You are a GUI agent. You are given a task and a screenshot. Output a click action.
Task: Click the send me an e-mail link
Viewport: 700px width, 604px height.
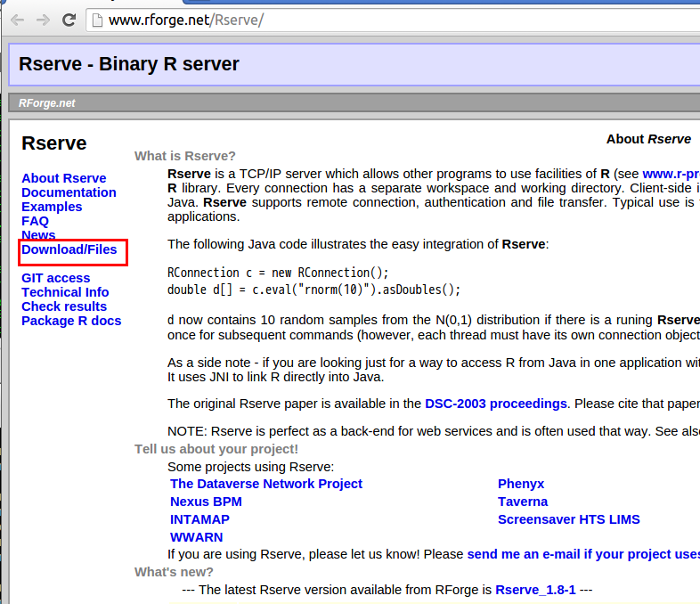coord(583,554)
